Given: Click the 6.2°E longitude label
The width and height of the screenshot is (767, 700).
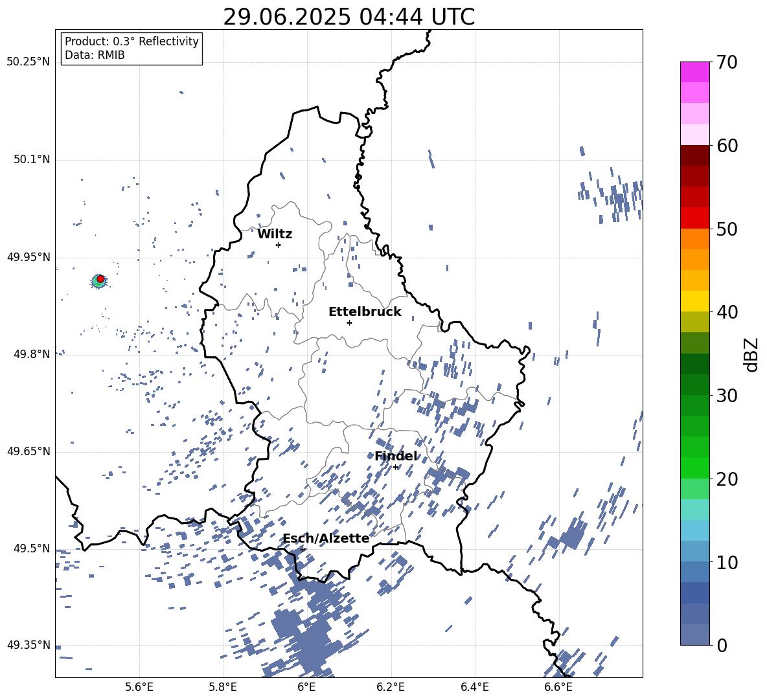Looking at the screenshot, I should [391, 687].
